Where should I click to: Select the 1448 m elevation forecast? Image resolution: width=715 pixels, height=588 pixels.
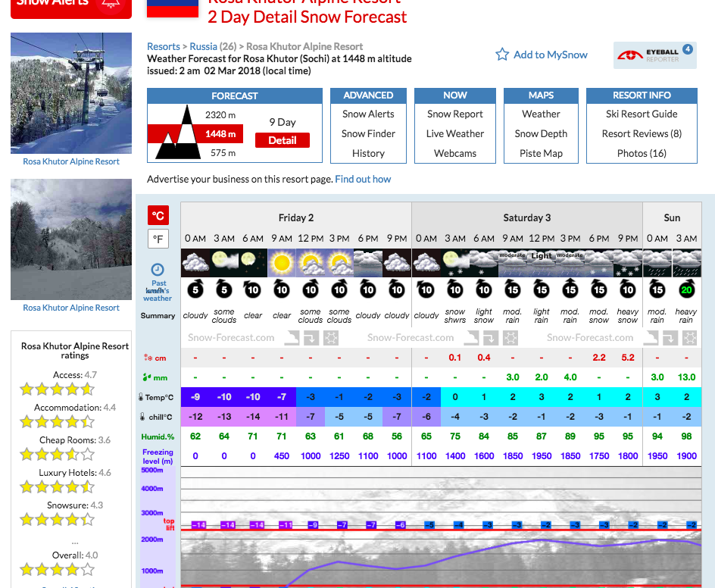point(220,133)
